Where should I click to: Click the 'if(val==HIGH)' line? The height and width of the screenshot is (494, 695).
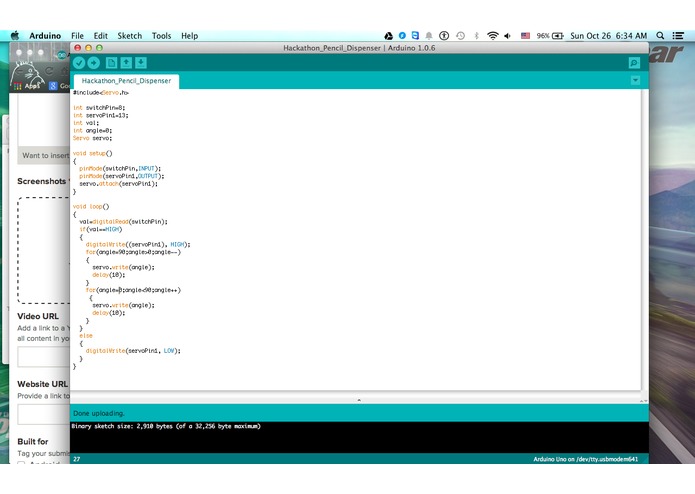coord(101,229)
